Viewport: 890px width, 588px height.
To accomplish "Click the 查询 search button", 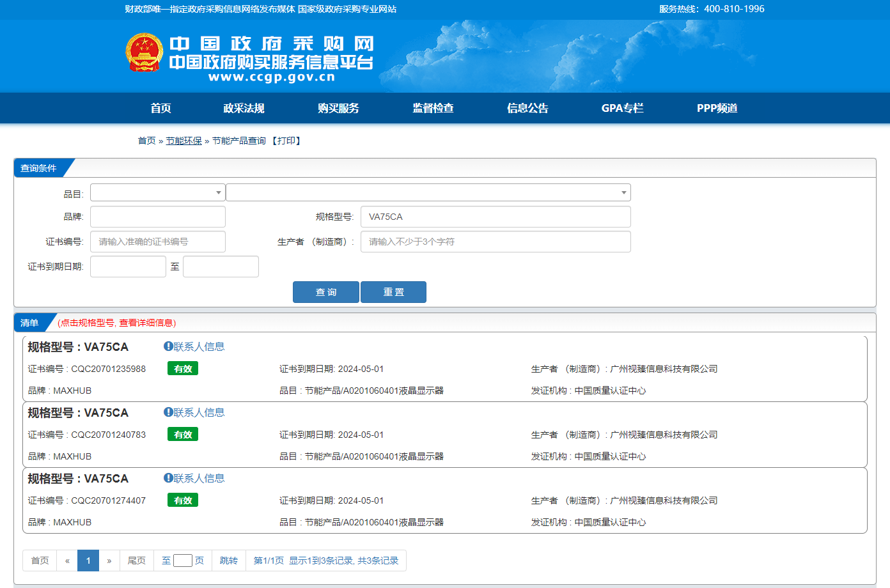I will tap(326, 292).
